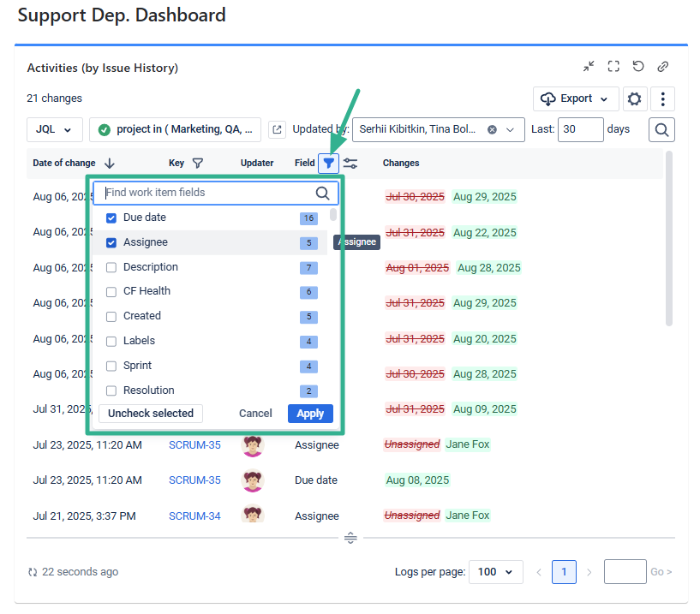Image resolution: width=700 pixels, height=614 pixels.
Task: Click the column settings sliders icon
Action: [350, 163]
